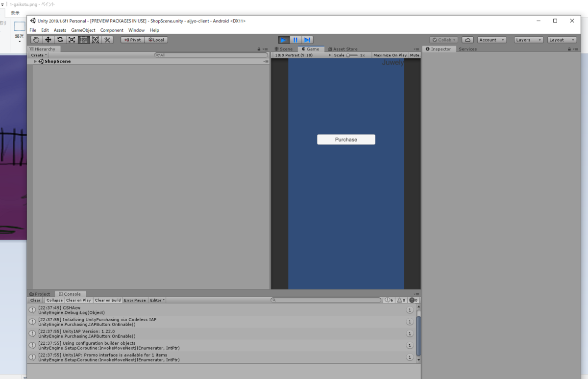Step forward one frame

(x=307, y=40)
